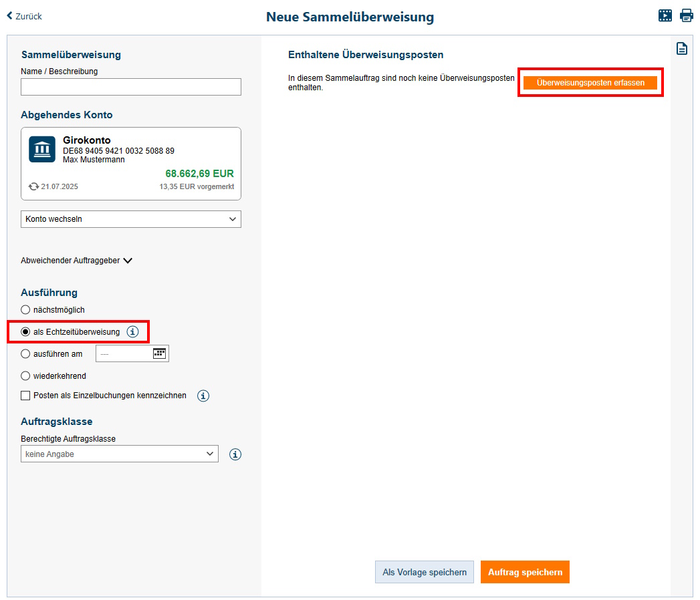Open the Berechtigte Auftragsklasse dropdown
700x600 pixels.
120,454
